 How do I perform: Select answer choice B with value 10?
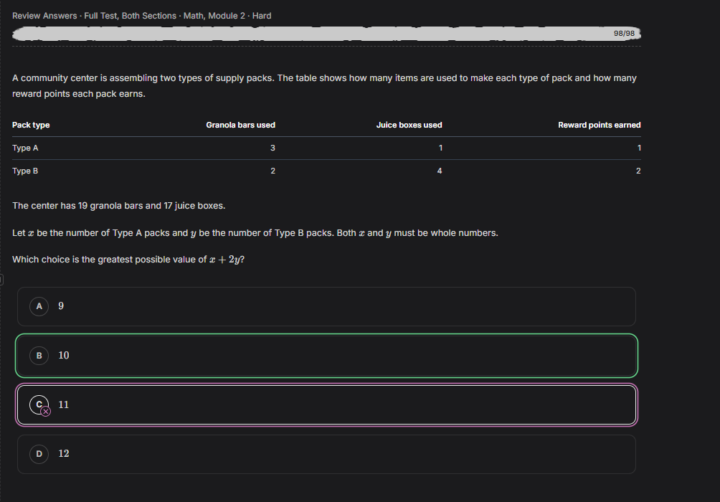point(326,355)
